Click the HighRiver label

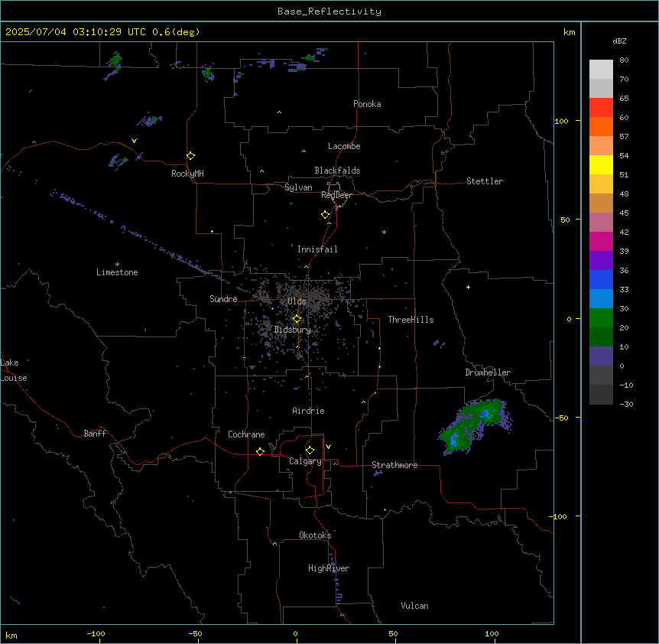[x=329, y=568]
